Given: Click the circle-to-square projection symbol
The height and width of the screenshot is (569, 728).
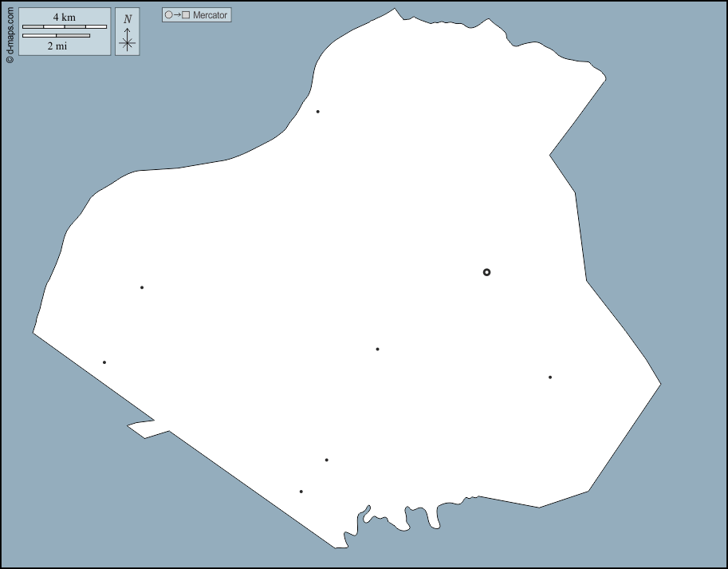Looking at the screenshot, I should point(177,15).
